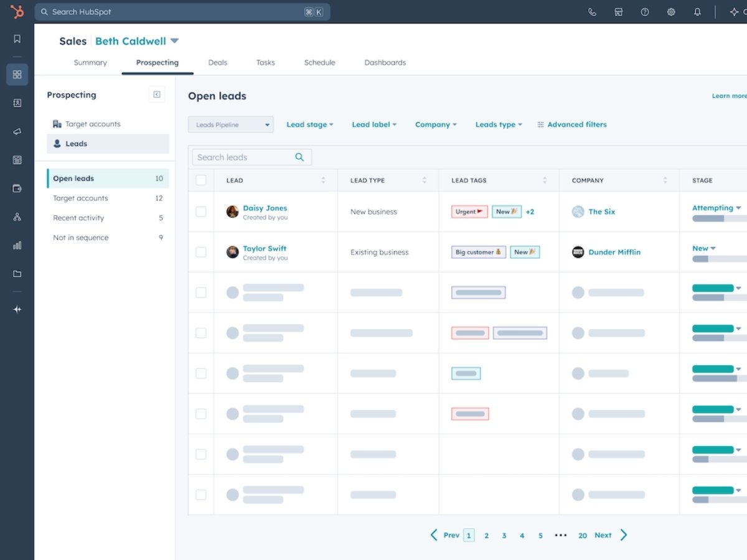Open the help question mark icon

(x=645, y=12)
